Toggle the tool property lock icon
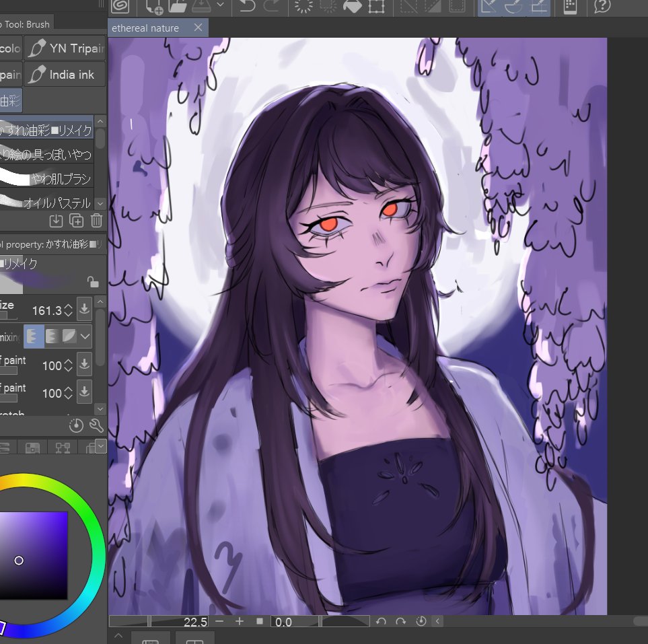Image resolution: width=648 pixels, height=644 pixels. (93, 283)
